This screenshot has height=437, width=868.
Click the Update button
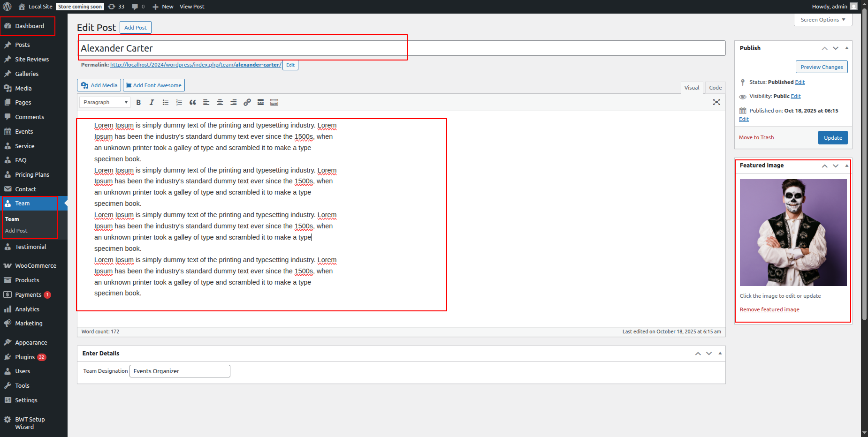point(832,138)
